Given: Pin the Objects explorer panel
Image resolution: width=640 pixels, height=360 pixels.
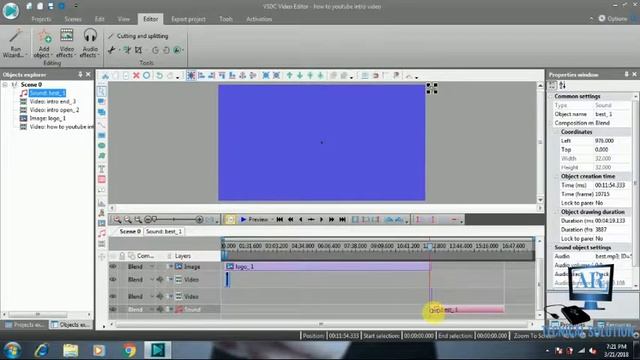Looking at the screenshot, I should point(80,74).
